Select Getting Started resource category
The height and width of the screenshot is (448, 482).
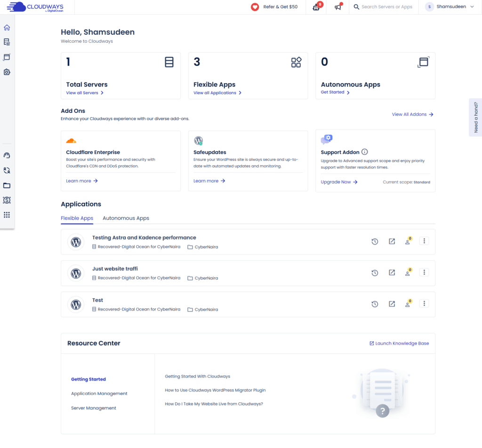point(88,379)
